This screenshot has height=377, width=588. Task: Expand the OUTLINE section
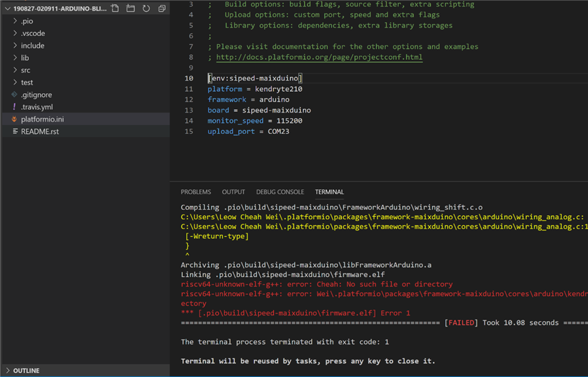click(x=26, y=371)
